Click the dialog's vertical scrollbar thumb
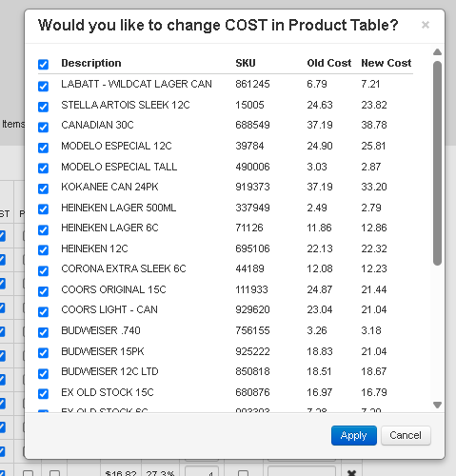 (437, 163)
